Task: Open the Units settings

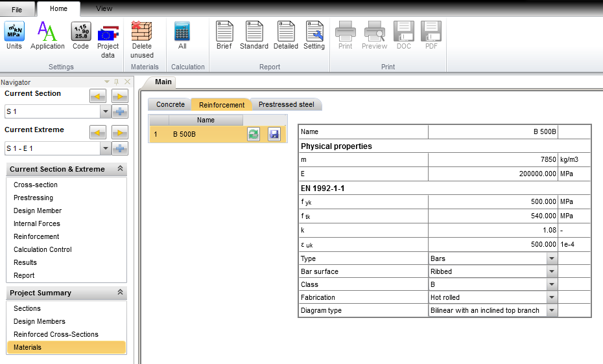Action: (14, 36)
